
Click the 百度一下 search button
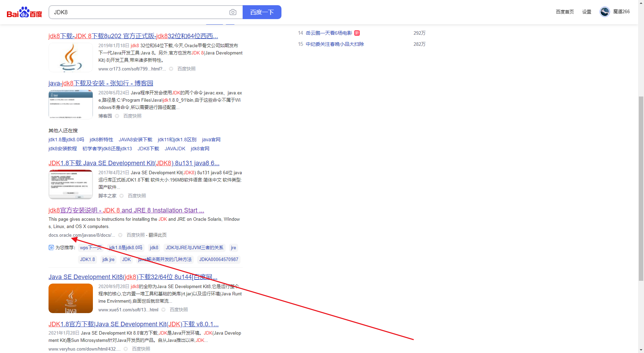coord(262,12)
